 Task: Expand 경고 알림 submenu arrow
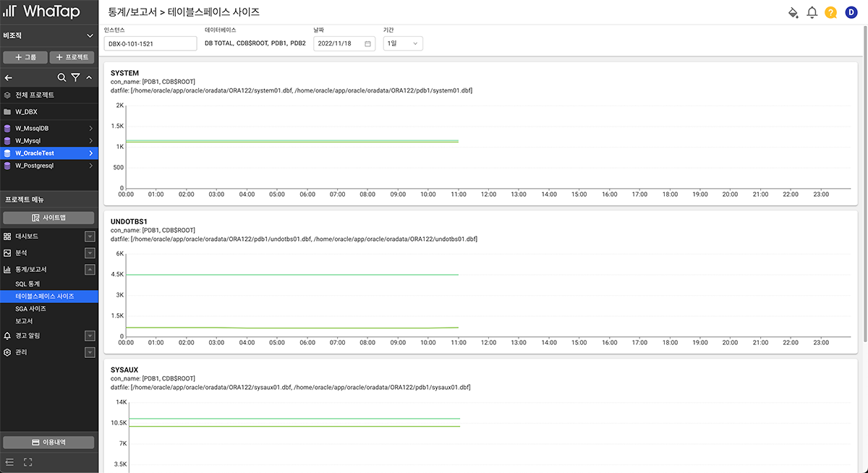pos(90,336)
